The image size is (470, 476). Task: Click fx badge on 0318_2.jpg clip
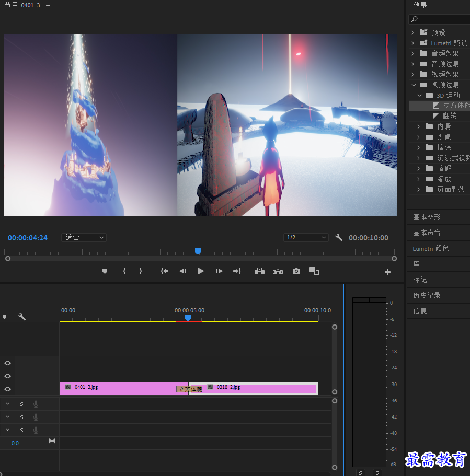(210, 387)
